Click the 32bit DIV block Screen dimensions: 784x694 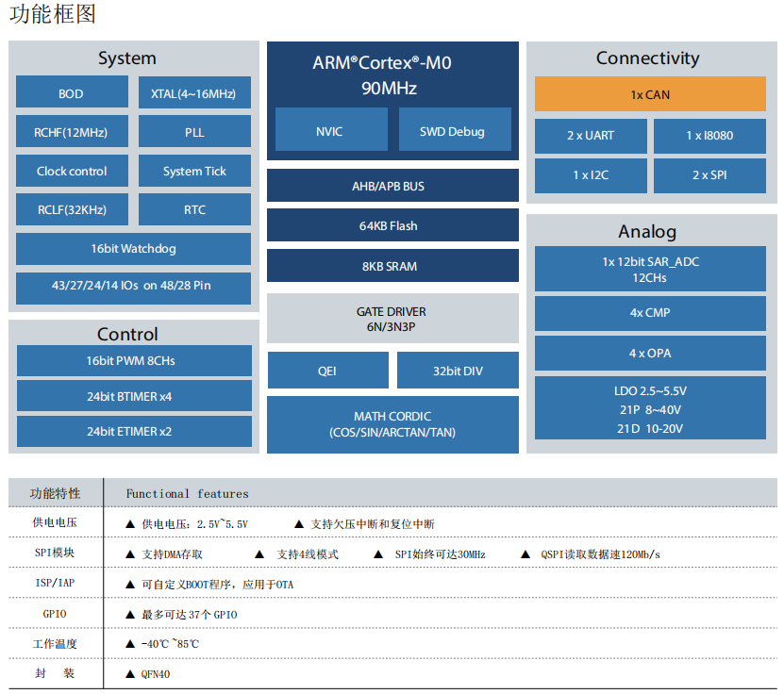458,371
